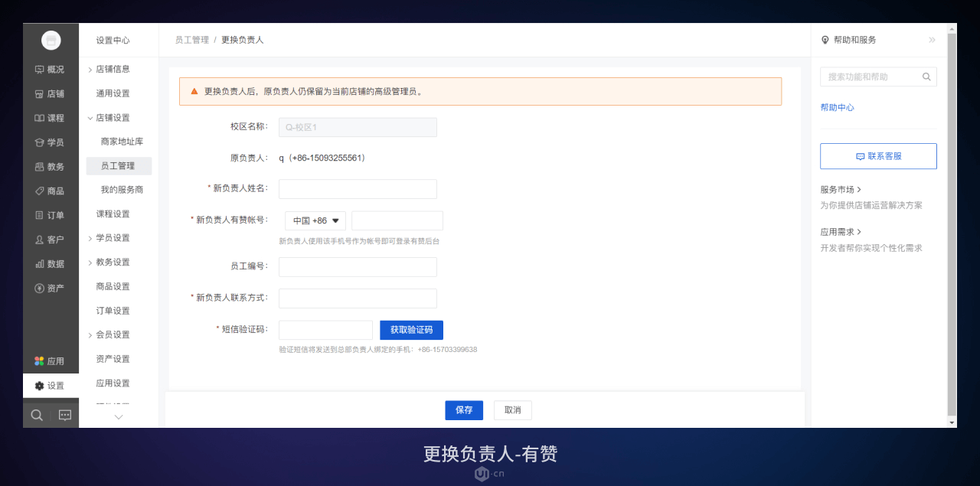Viewport: 980px width, 486px height.
Task: Select 应用设置 menu item
Action: click(x=113, y=383)
